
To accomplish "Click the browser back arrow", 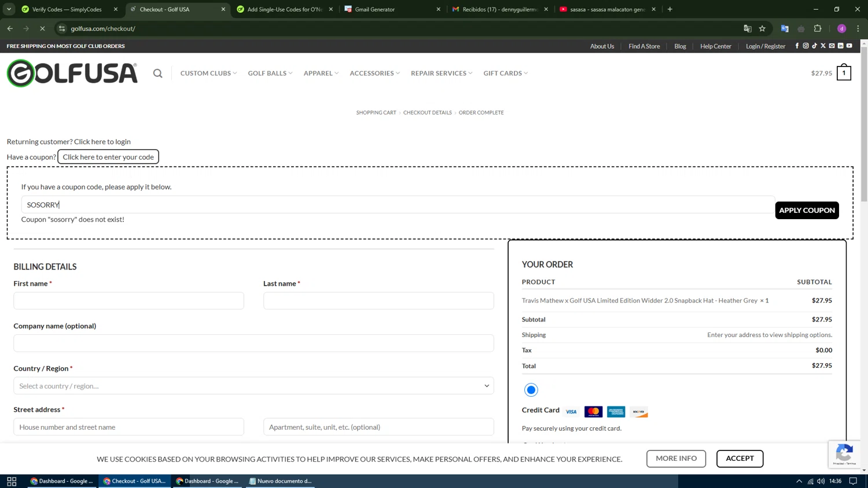I will [10, 28].
